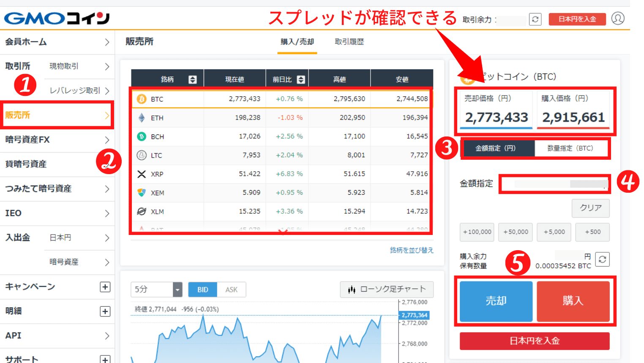Open つみたて暗号資産 menu
Screen dimensions: 644x363
[x=57, y=188]
